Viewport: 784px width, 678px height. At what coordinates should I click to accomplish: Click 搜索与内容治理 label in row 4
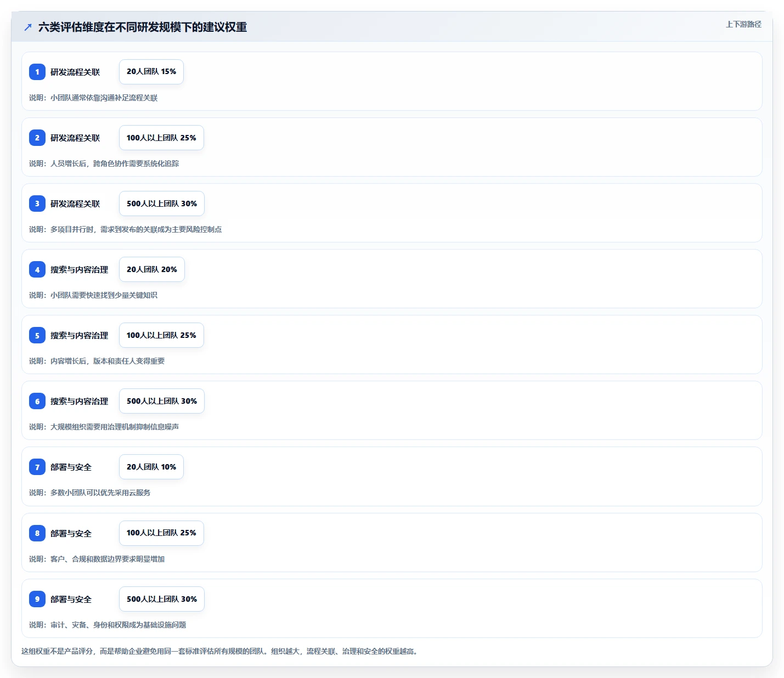click(x=80, y=269)
